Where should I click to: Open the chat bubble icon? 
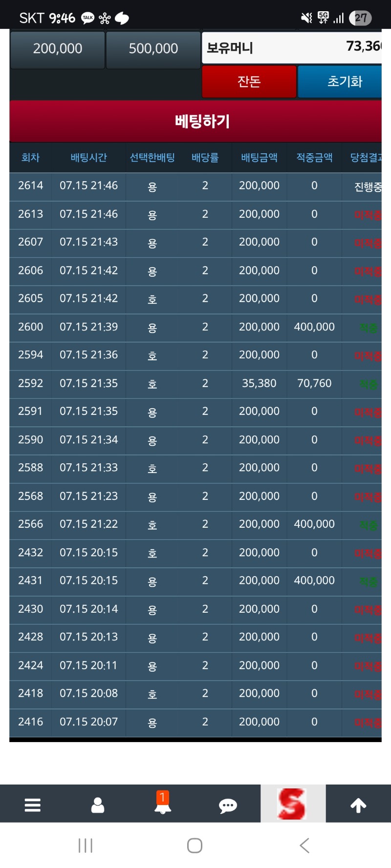tap(228, 806)
